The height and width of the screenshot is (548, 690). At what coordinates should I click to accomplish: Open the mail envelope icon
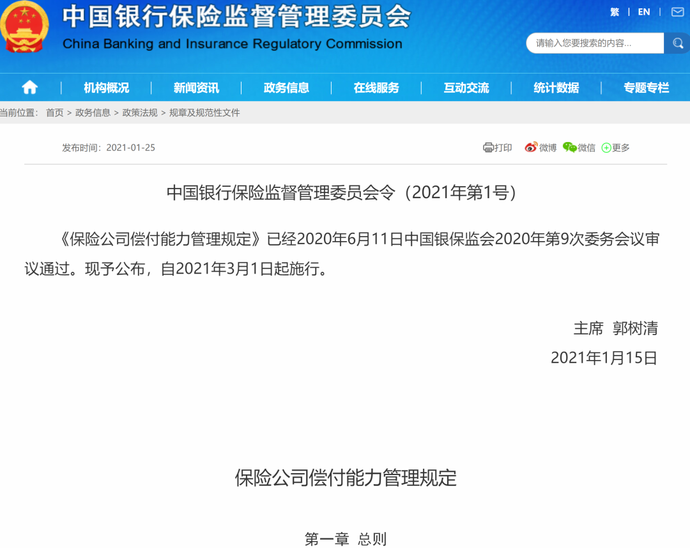678,12
